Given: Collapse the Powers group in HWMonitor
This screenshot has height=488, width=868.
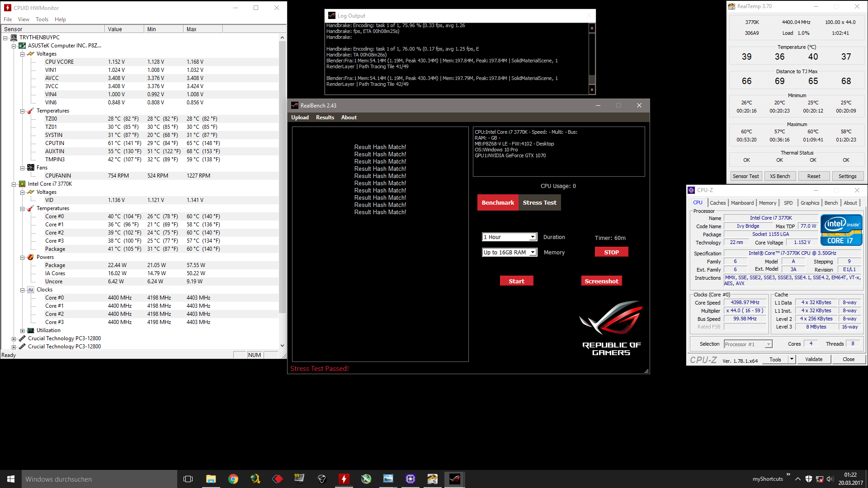Looking at the screenshot, I should [22, 257].
